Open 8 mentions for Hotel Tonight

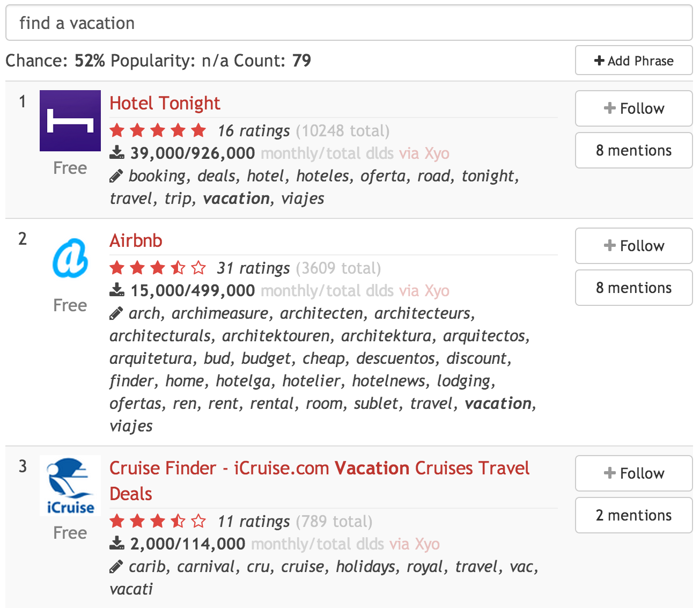point(634,150)
